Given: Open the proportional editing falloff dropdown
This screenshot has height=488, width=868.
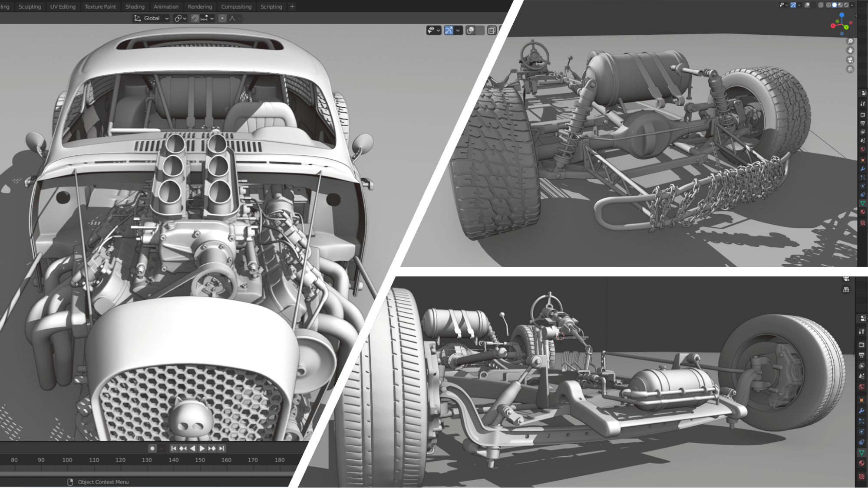Looking at the screenshot, I should click(234, 18).
